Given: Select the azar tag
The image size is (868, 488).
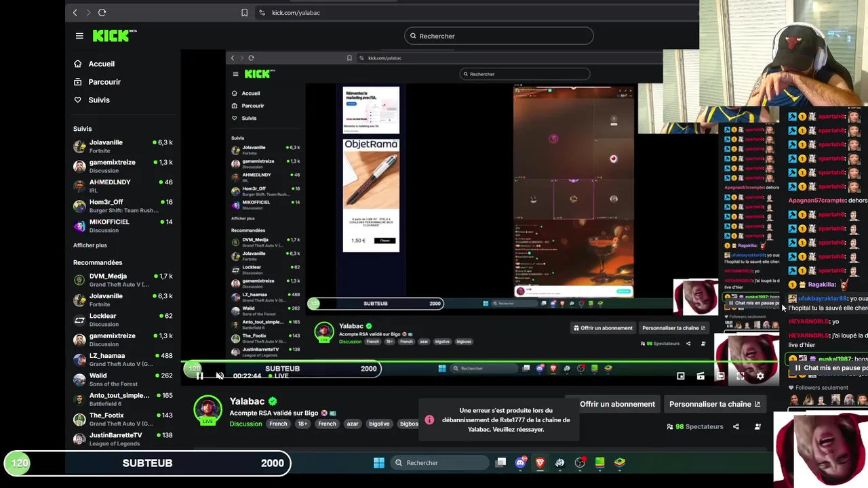Looking at the screenshot, I should (353, 424).
